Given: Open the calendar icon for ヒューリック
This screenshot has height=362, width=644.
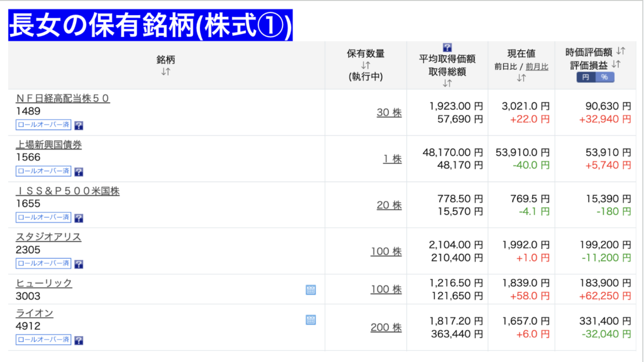Looking at the screenshot, I should click(x=311, y=290).
